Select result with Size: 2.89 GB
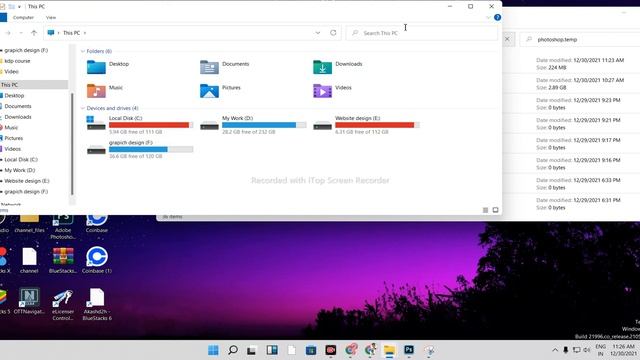640x360 pixels. click(x=571, y=84)
